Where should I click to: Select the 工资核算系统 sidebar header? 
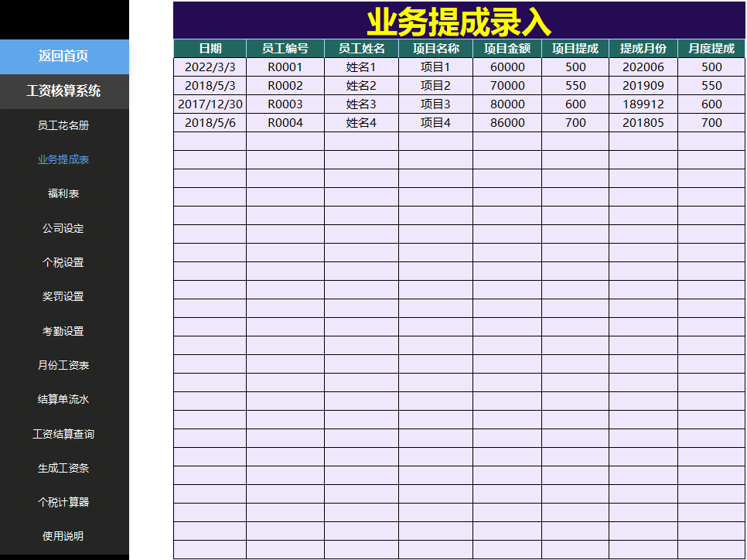(64, 90)
